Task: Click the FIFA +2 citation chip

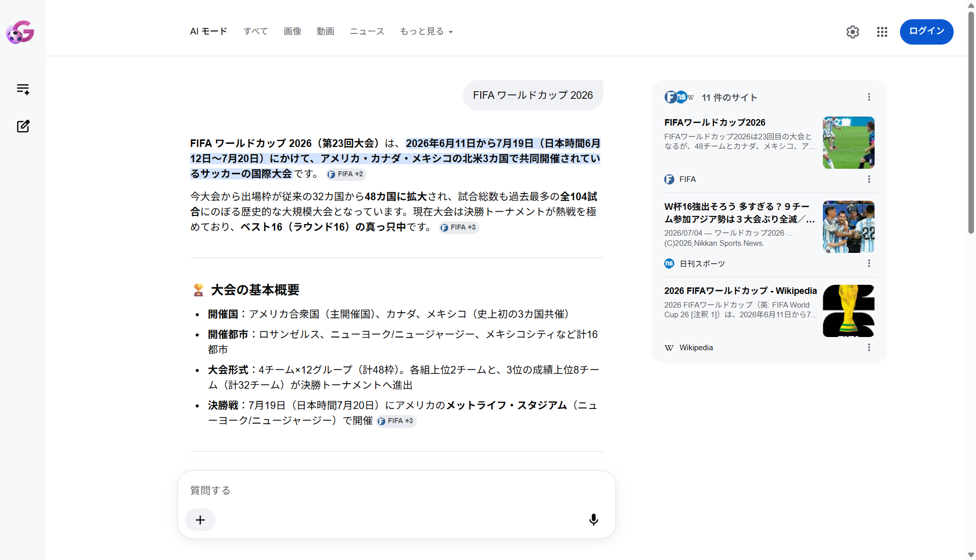Action: (346, 174)
